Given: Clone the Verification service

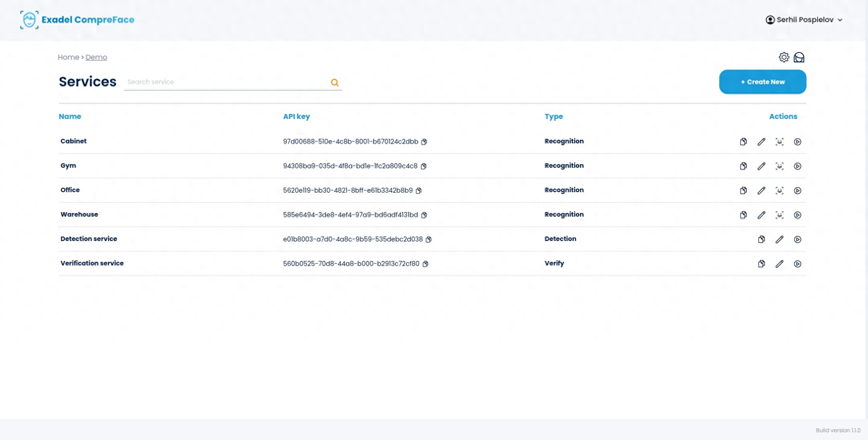Looking at the screenshot, I should [x=761, y=264].
